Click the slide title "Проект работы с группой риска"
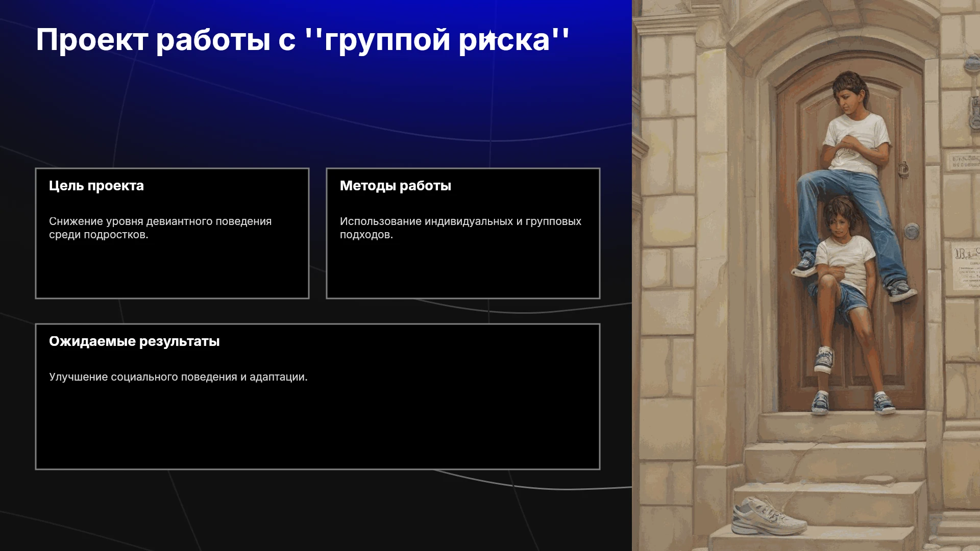Image resolution: width=980 pixels, height=551 pixels. pyautogui.click(x=303, y=40)
